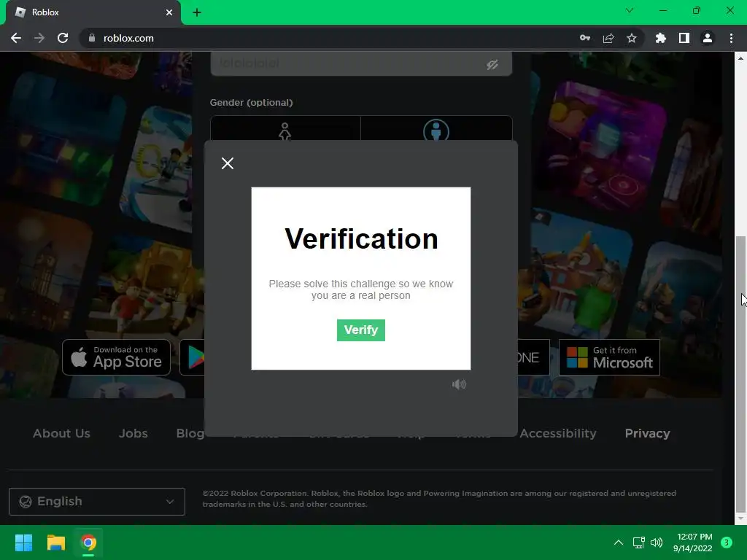Open volume tray icon
Image resolution: width=747 pixels, height=560 pixels.
click(657, 542)
